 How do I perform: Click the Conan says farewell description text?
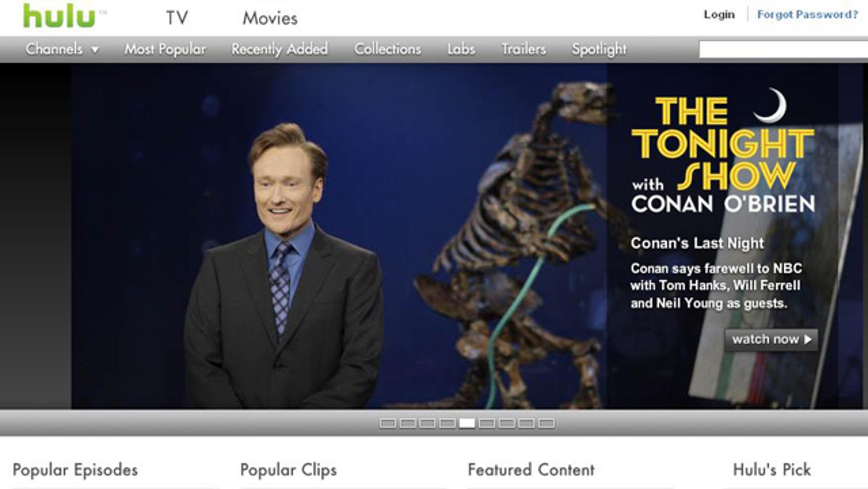[x=716, y=286]
